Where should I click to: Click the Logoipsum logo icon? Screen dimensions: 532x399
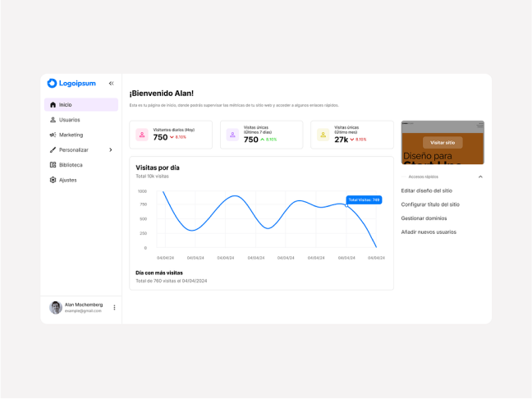tap(52, 83)
